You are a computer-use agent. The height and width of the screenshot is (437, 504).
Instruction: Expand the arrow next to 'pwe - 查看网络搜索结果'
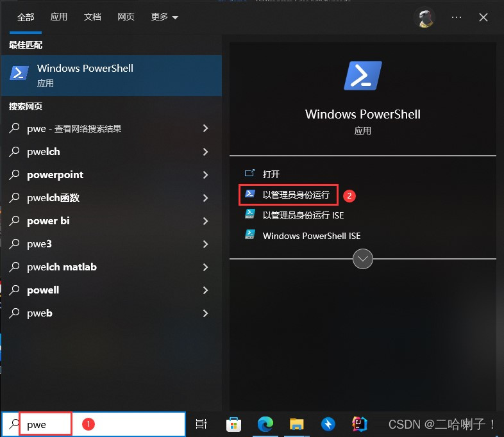[206, 128]
